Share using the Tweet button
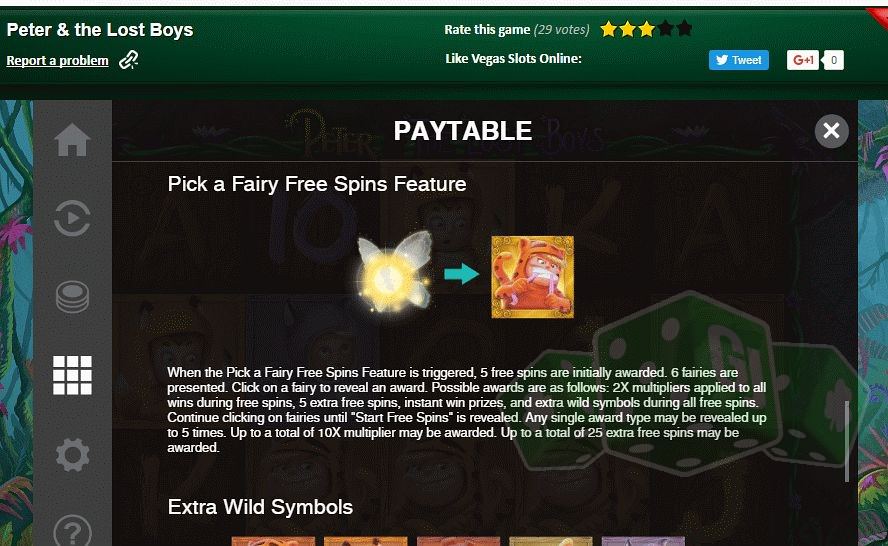Image resolution: width=888 pixels, height=546 pixels. [x=738, y=60]
